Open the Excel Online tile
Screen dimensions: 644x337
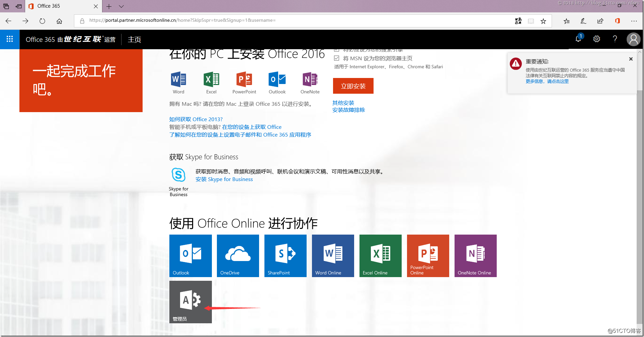[381, 256]
